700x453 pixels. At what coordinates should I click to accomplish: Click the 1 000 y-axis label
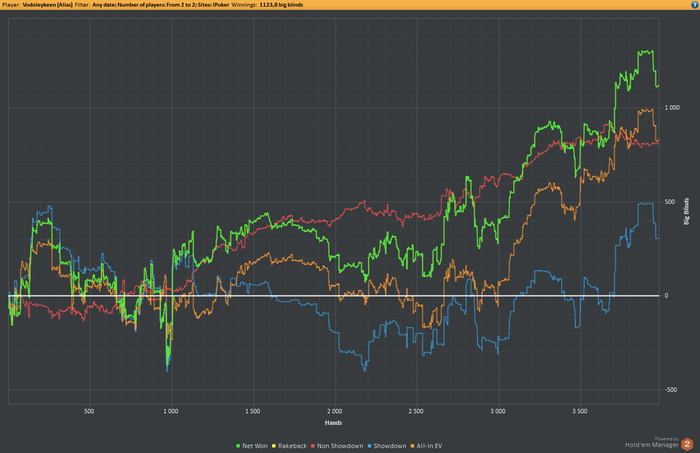point(672,108)
